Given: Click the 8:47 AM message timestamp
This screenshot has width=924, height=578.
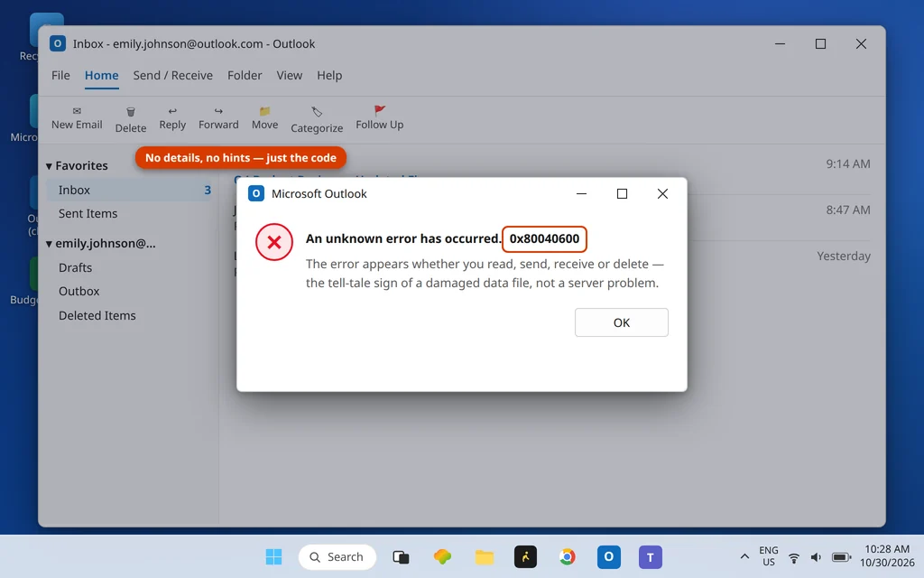Looking at the screenshot, I should 848,210.
